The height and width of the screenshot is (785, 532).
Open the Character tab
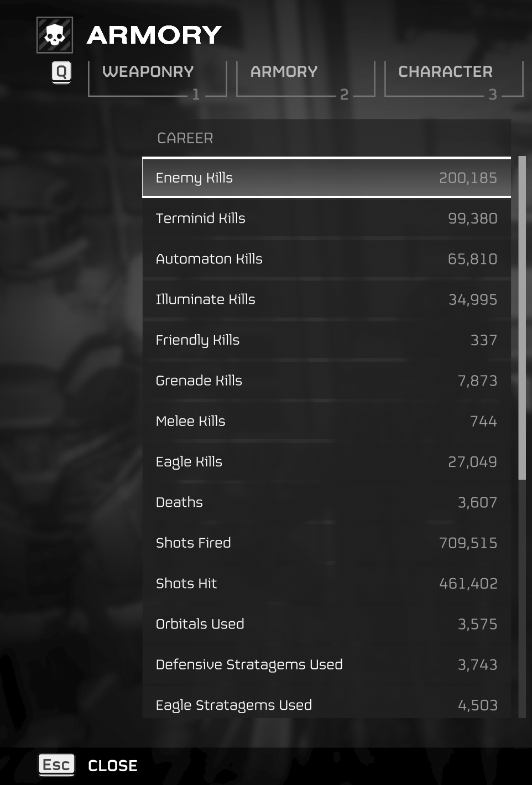pos(446,72)
